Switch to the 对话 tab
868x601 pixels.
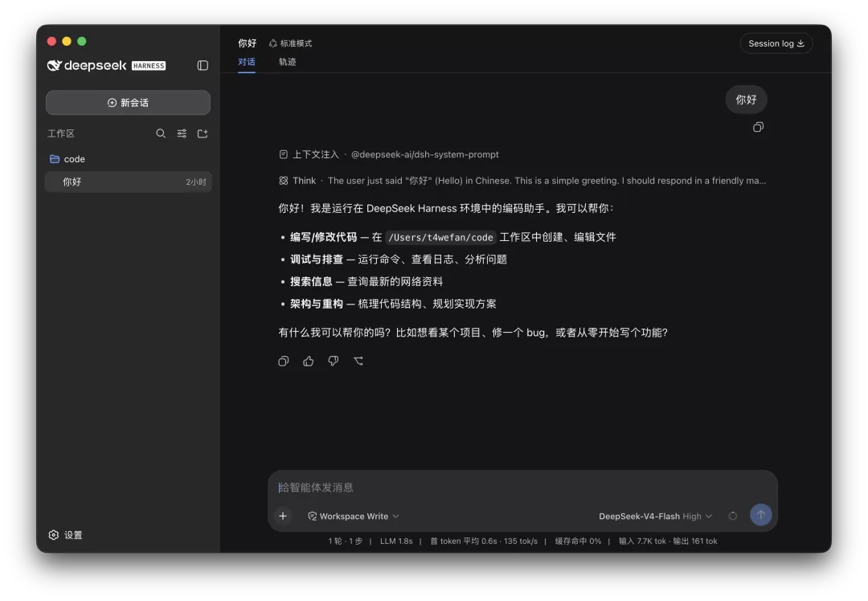[247, 62]
